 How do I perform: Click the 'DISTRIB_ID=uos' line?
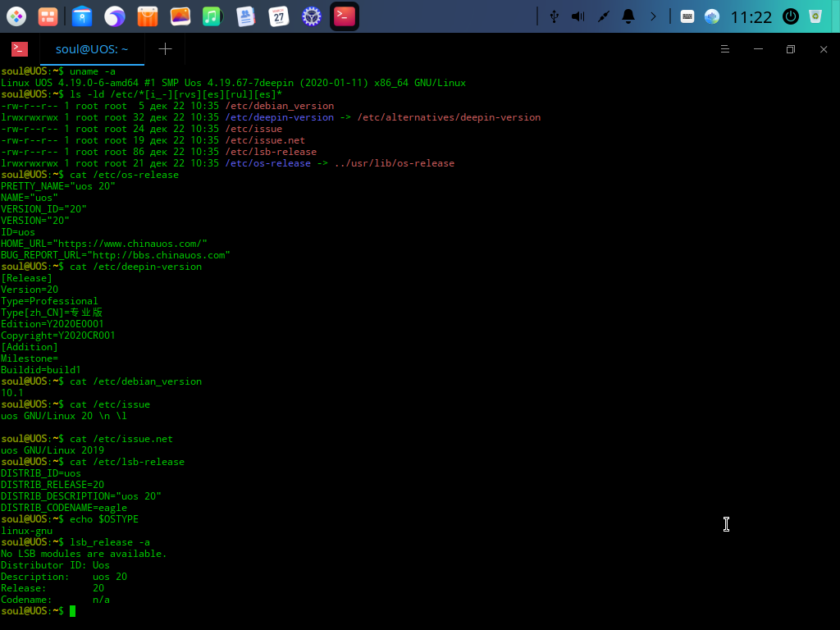click(x=41, y=473)
